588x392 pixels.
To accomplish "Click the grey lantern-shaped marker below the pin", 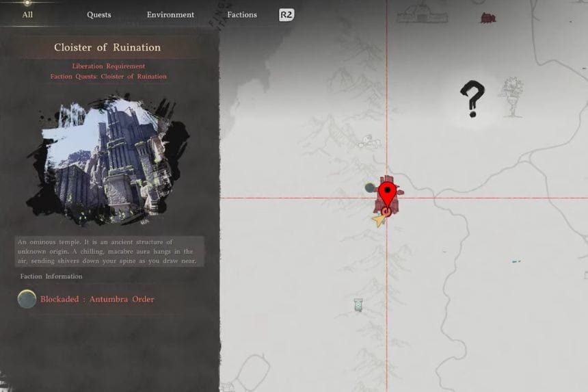I will coord(358,304).
